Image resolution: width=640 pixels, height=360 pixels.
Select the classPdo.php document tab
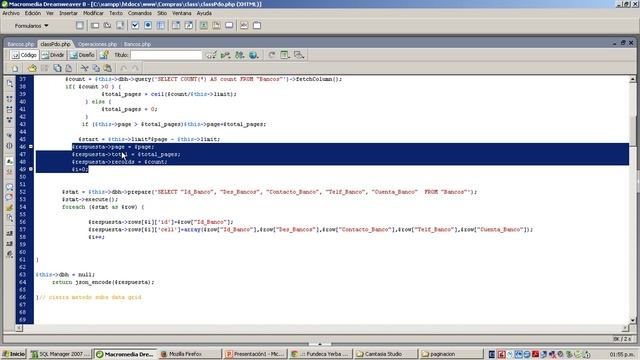pyautogui.click(x=56, y=44)
